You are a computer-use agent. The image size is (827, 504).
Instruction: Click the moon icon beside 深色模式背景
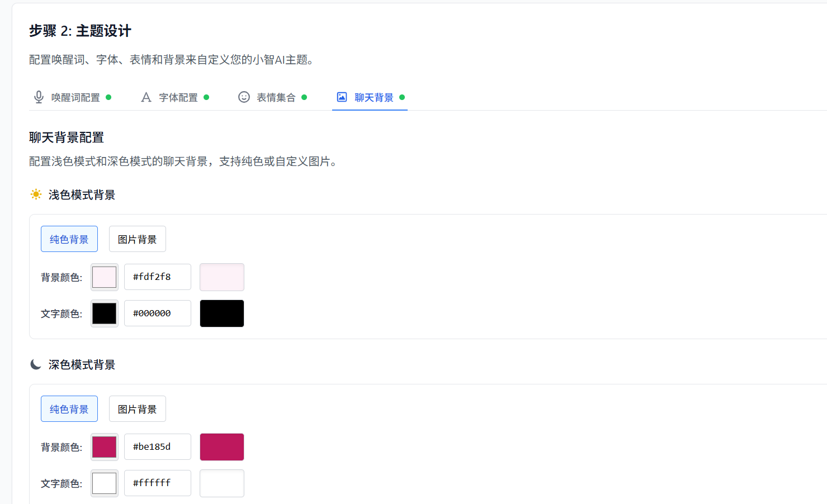(x=36, y=364)
